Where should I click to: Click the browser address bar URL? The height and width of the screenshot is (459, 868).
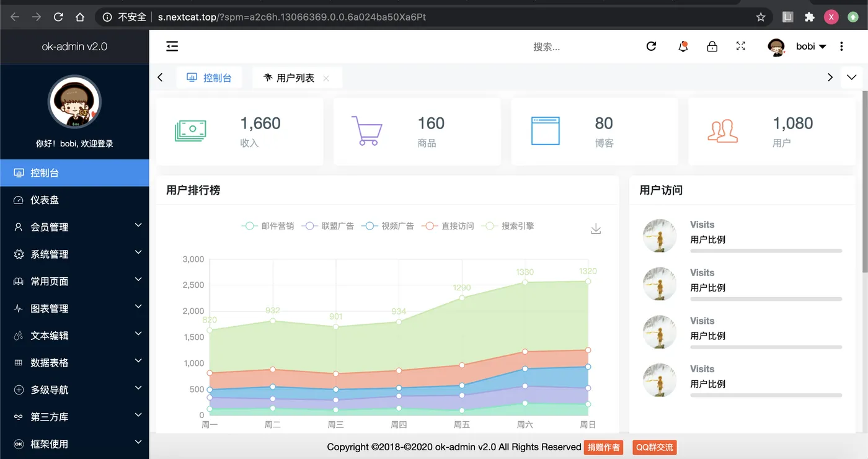coord(291,17)
